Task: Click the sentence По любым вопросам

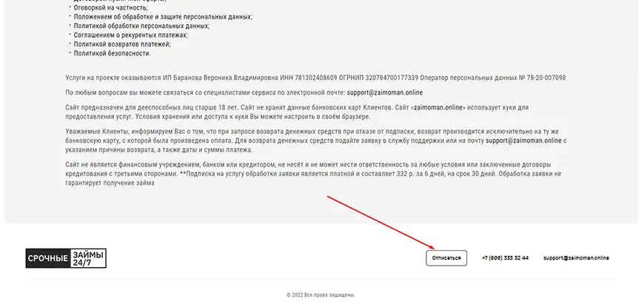Action: click(206, 92)
